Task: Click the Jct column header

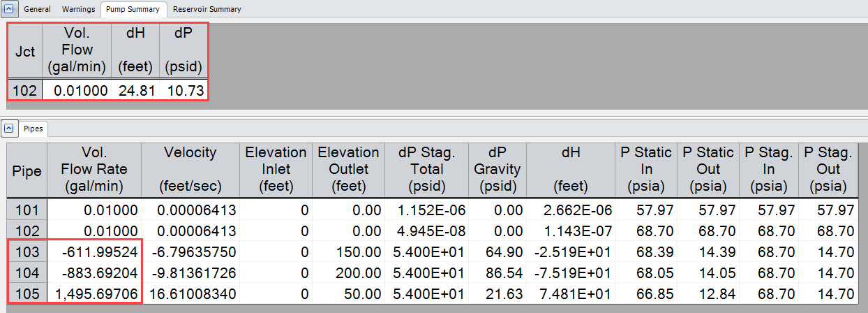Action: (x=25, y=52)
